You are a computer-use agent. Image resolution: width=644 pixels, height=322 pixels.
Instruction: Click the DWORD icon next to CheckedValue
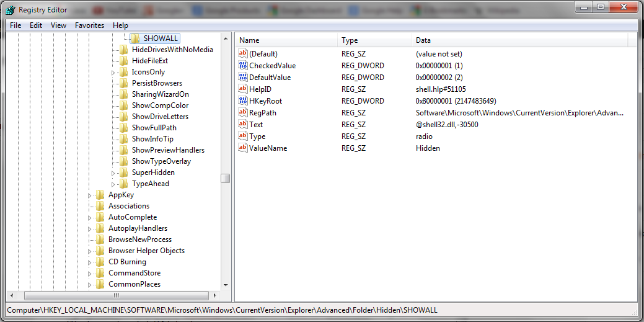pos(243,65)
